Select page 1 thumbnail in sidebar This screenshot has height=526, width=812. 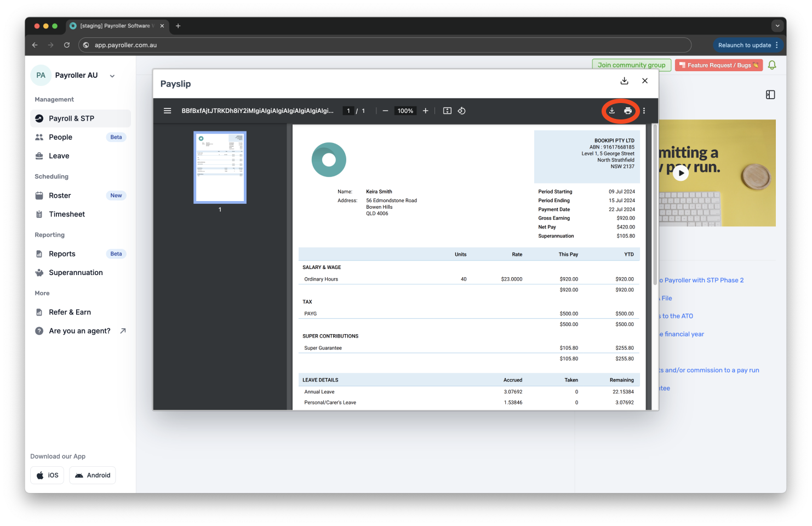click(220, 167)
